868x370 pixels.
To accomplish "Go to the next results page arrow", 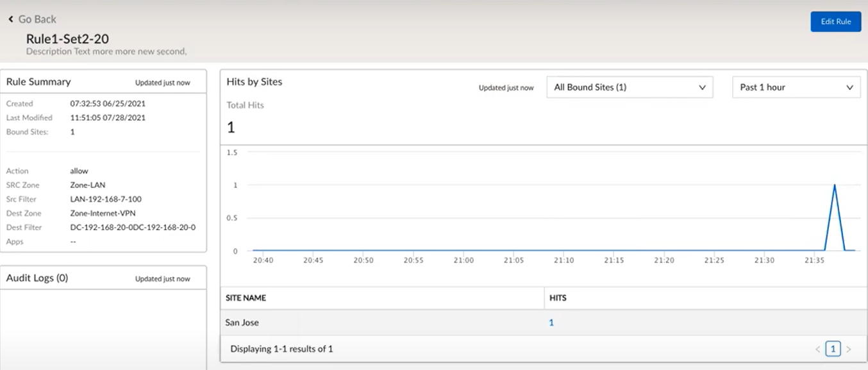I will coord(849,349).
